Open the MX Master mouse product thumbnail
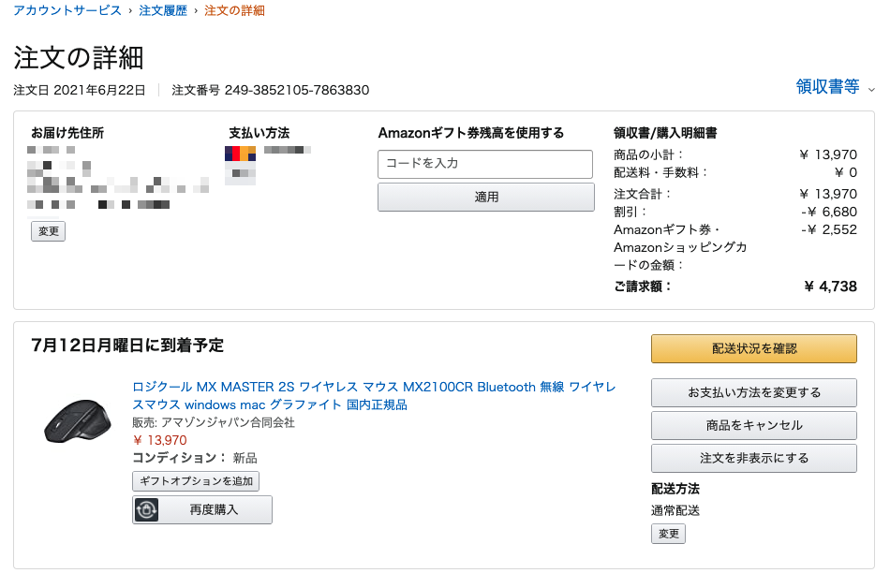Image resolution: width=890 pixels, height=588 pixels. coord(79,421)
